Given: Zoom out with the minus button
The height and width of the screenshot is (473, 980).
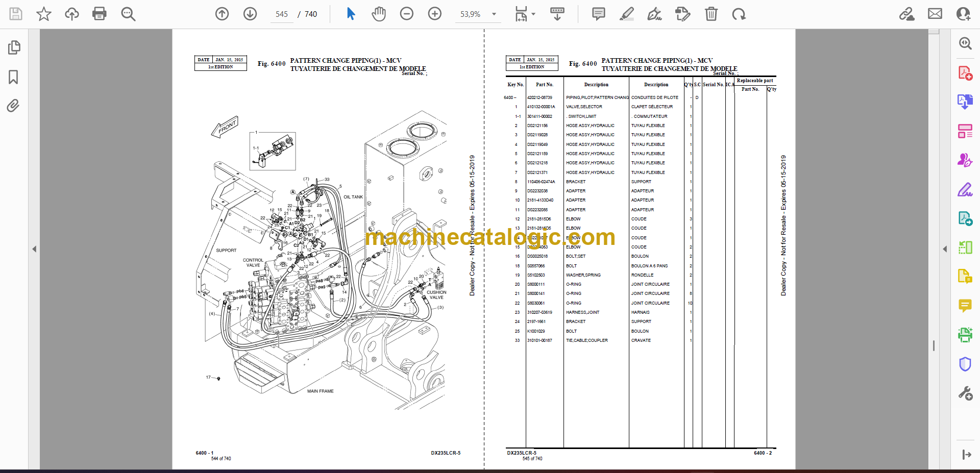Looking at the screenshot, I should [407, 14].
